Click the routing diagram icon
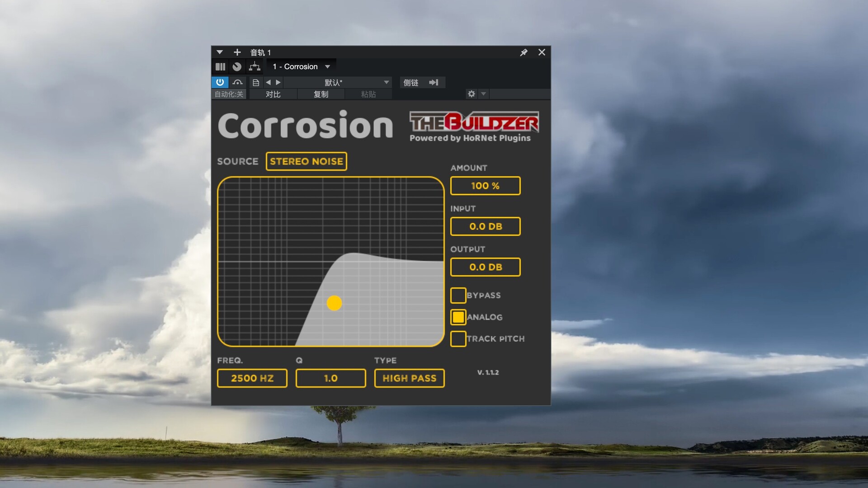Image resolution: width=868 pixels, height=488 pixels. [255, 67]
